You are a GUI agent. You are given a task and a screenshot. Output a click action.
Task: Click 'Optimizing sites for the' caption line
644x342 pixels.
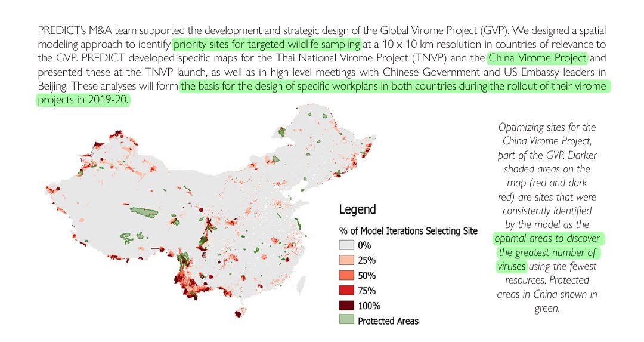point(547,127)
